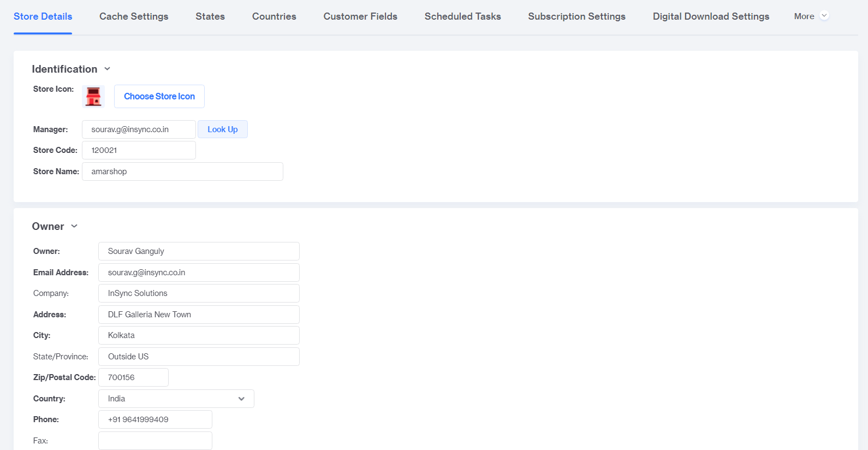Collapse the Owner section chevron

click(x=74, y=226)
